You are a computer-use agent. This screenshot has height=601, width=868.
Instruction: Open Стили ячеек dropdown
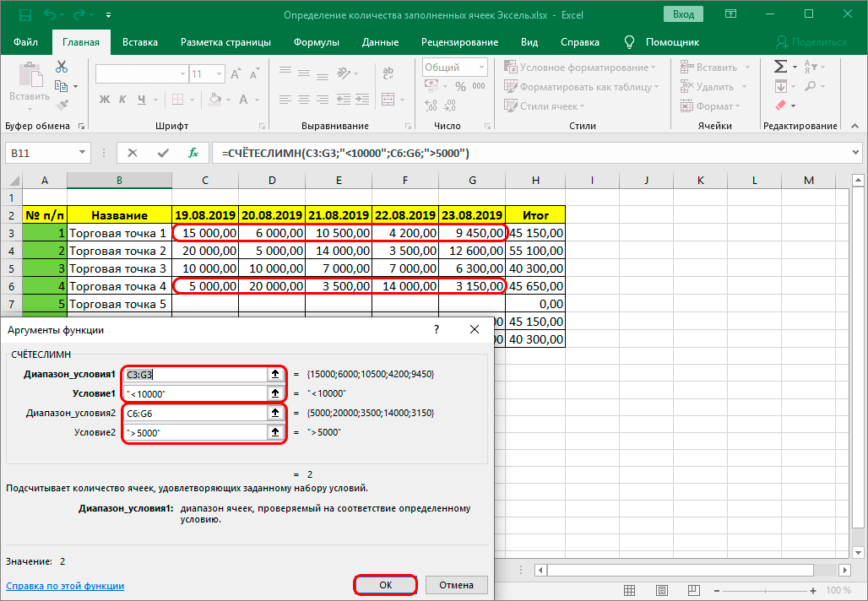point(544,106)
